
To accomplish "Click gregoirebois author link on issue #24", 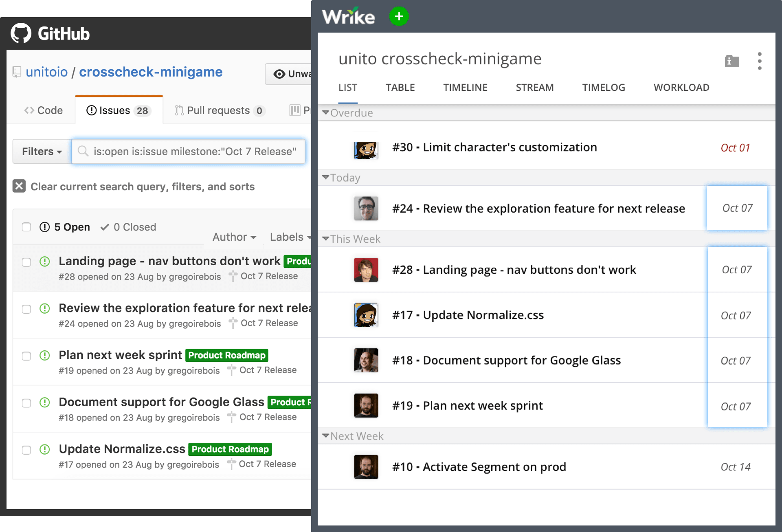I will 195,324.
